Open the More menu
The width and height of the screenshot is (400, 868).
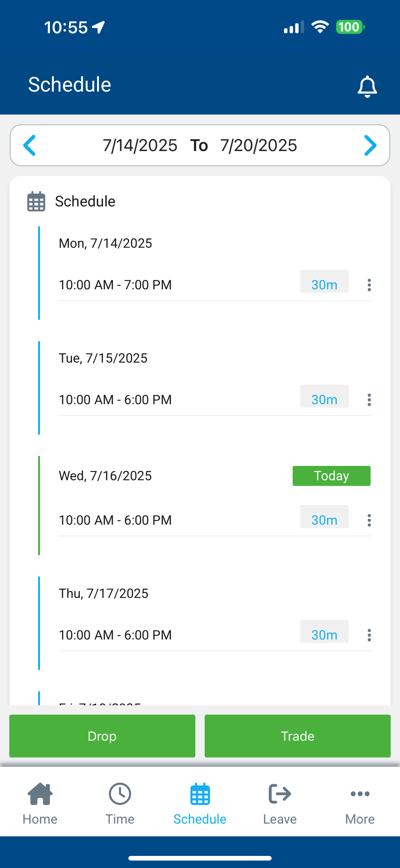pos(360,803)
